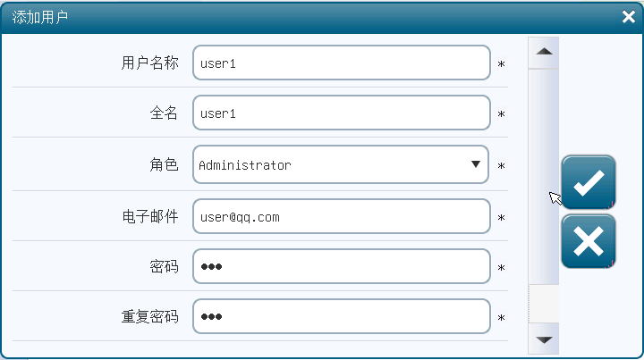Expand the 角色 dropdown arrow
This screenshot has height=360, width=644.
[476, 164]
